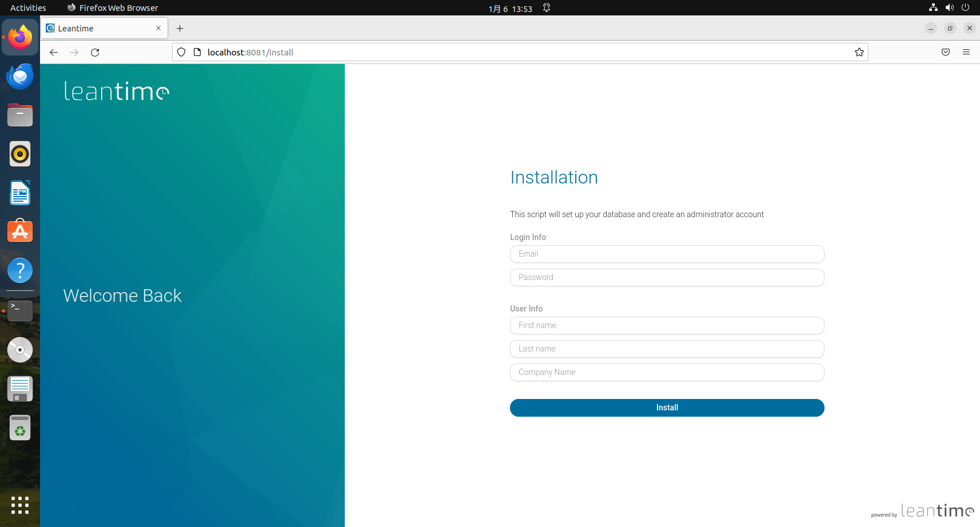The width and height of the screenshot is (980, 527).
Task: Open the Firefox hamburger menu
Action: pos(966,52)
